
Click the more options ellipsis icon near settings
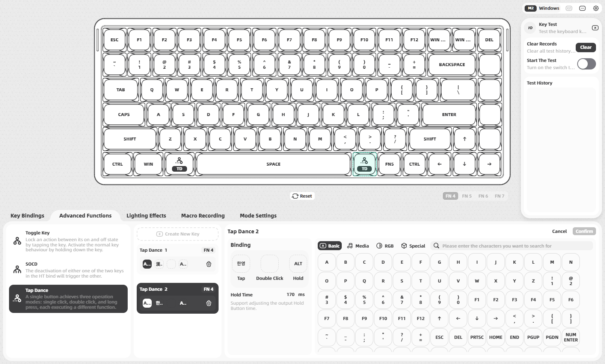point(582,8)
